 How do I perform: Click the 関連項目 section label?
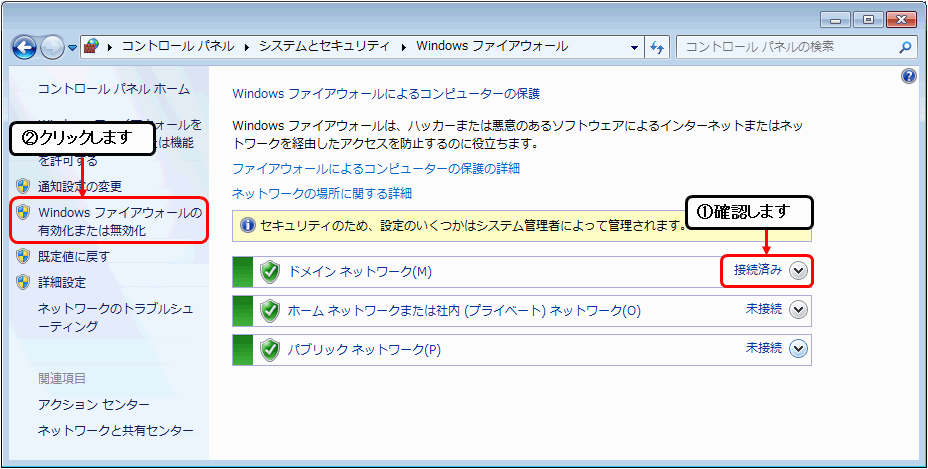[x=62, y=379]
